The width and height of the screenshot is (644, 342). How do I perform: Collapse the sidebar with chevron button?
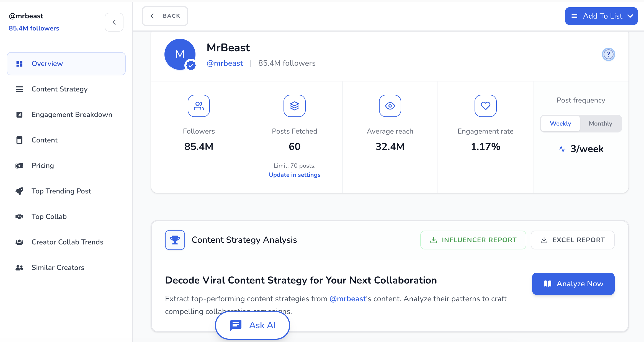114,22
